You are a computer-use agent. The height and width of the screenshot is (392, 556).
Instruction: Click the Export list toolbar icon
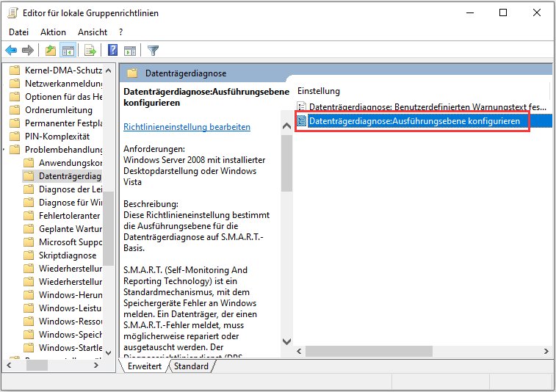tap(90, 51)
